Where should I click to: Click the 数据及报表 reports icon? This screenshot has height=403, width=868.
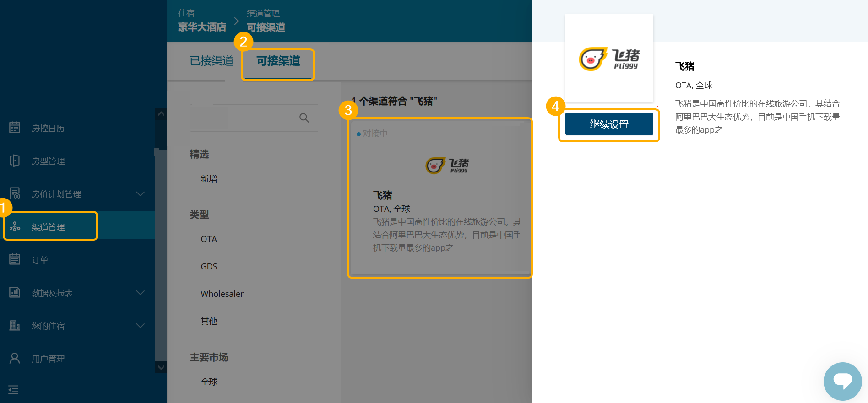click(x=15, y=292)
